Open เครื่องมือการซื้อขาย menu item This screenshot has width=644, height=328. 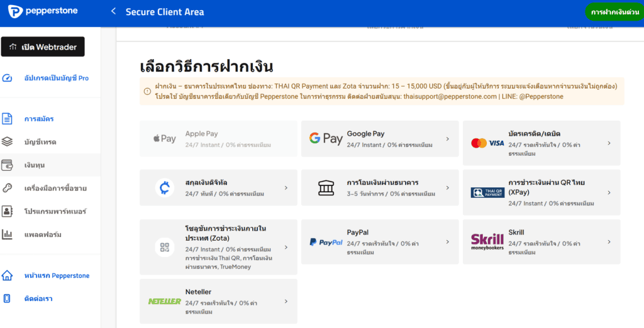coord(55,189)
